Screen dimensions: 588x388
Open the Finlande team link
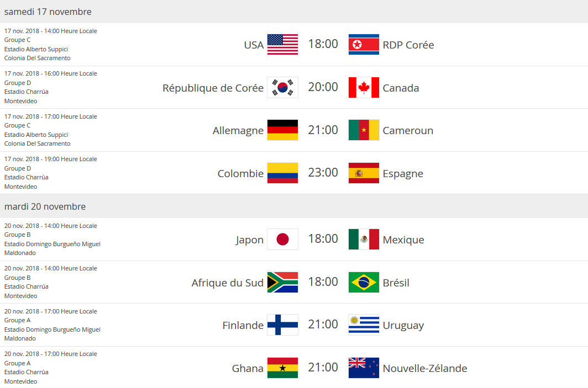pos(243,326)
